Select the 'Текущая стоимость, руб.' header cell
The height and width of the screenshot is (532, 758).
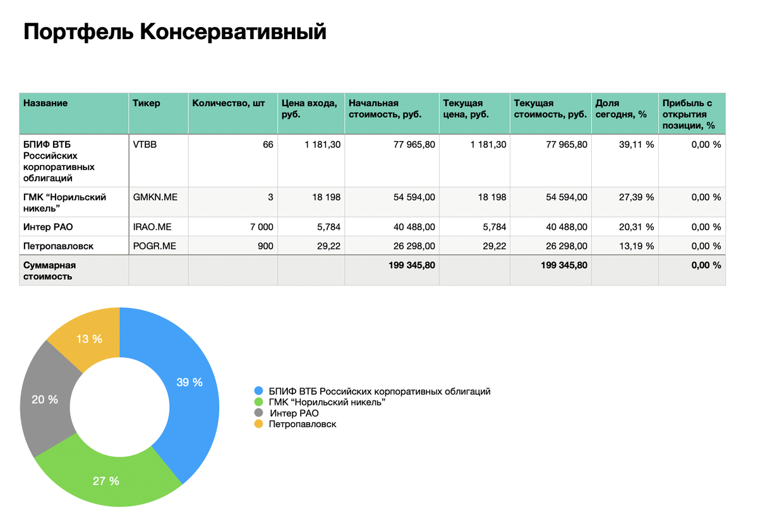(551, 114)
